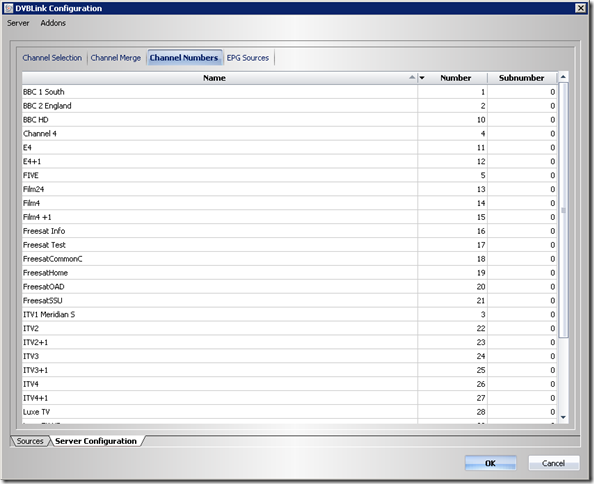Click the Cancel button
594x484 pixels.
click(x=553, y=463)
